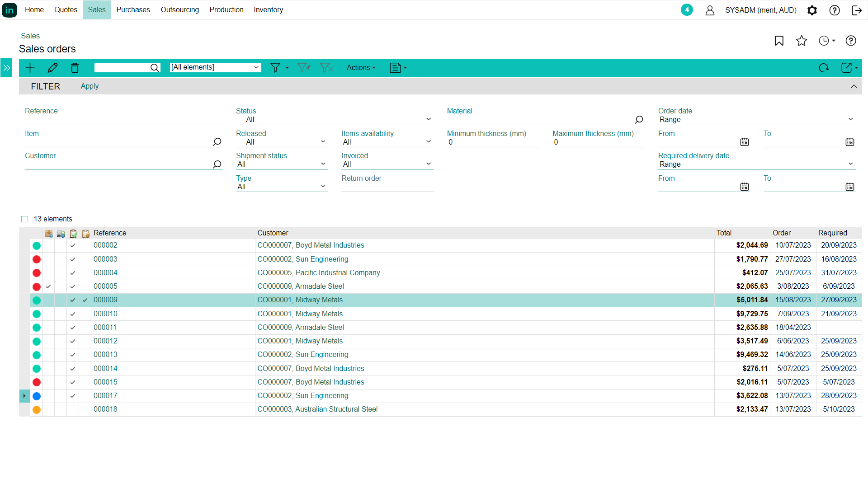The width and height of the screenshot is (868, 488).
Task: Click the orange status dot for order 000018
Action: click(x=37, y=409)
